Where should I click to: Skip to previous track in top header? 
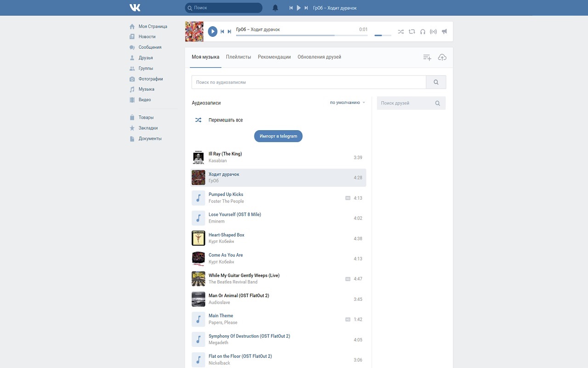(x=291, y=8)
